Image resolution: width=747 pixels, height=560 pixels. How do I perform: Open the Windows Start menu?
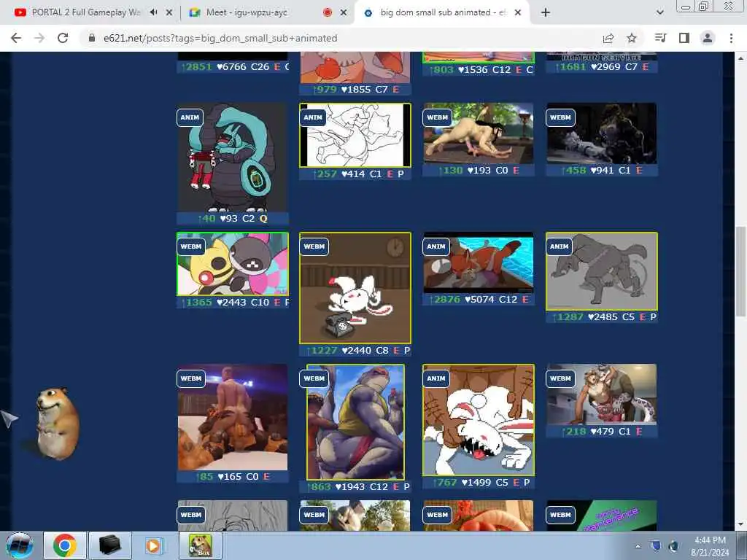pos(19,545)
